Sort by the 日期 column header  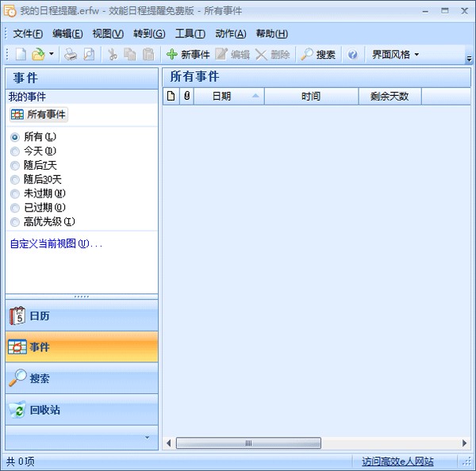229,97
